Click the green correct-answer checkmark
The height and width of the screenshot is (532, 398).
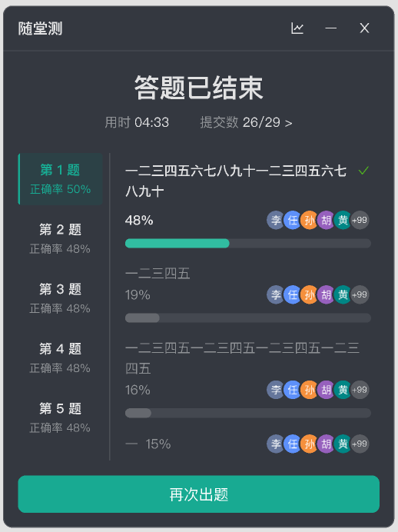click(363, 171)
